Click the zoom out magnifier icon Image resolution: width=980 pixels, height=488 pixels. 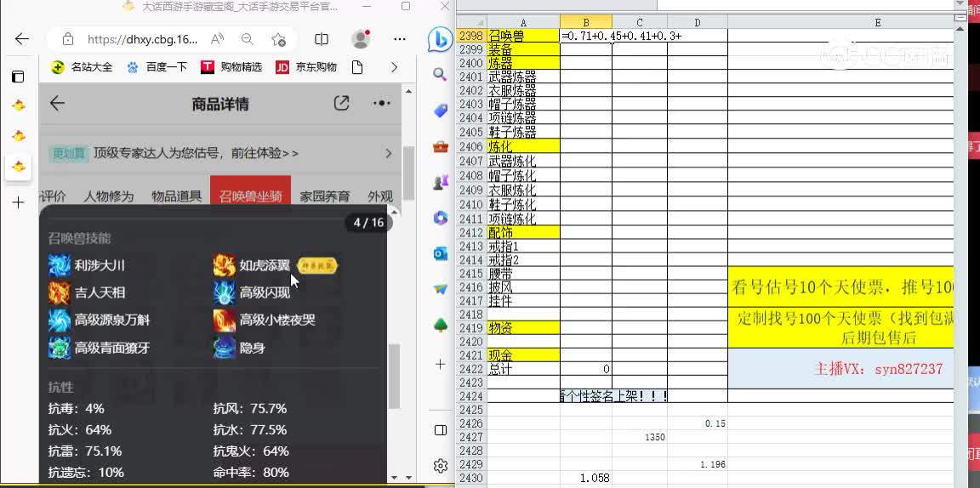click(248, 39)
